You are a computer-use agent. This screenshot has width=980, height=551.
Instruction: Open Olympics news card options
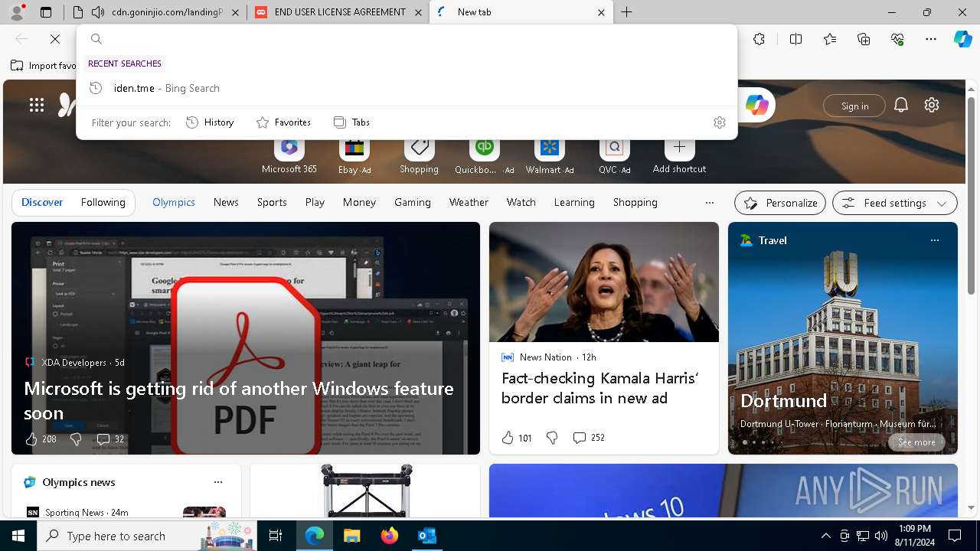coord(218,482)
